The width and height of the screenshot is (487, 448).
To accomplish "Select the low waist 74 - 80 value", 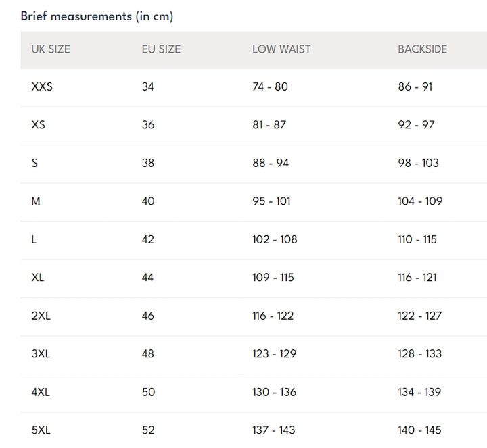I will coord(270,86).
